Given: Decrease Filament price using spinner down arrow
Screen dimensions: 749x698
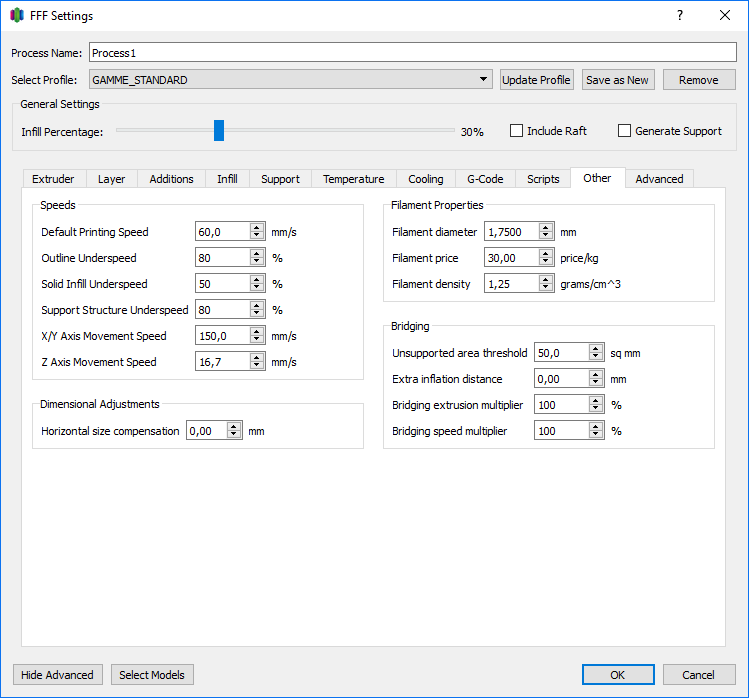Looking at the screenshot, I should click(545, 262).
